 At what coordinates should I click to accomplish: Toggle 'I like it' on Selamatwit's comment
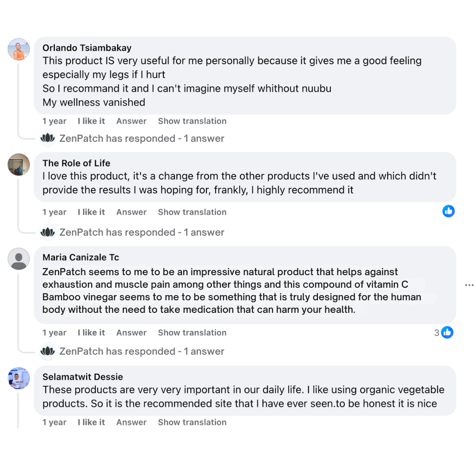point(91,423)
